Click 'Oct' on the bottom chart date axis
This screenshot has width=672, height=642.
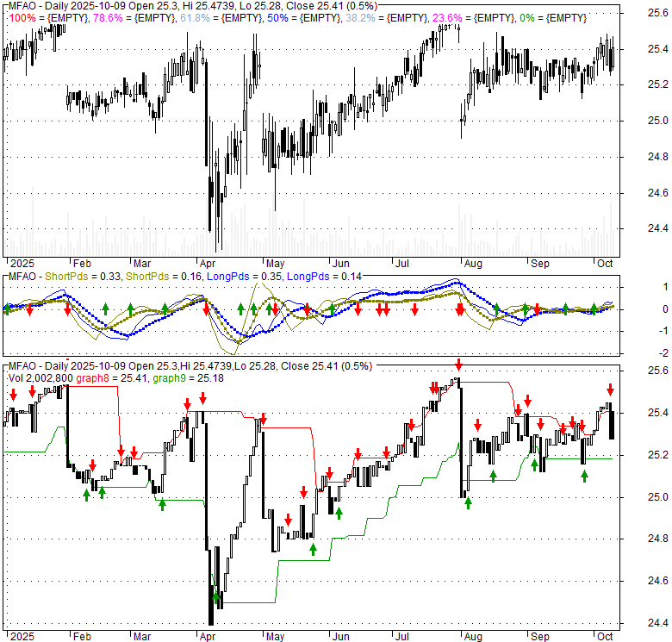[605, 637]
